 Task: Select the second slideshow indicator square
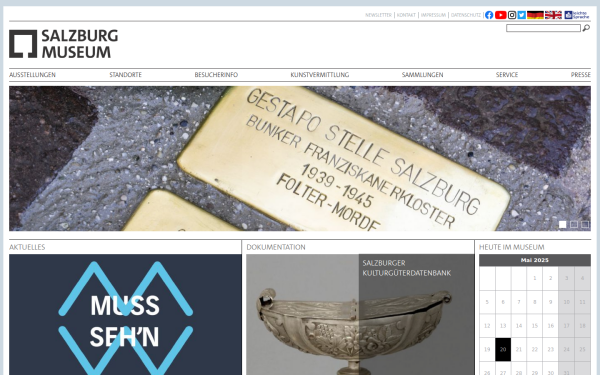tap(574, 225)
